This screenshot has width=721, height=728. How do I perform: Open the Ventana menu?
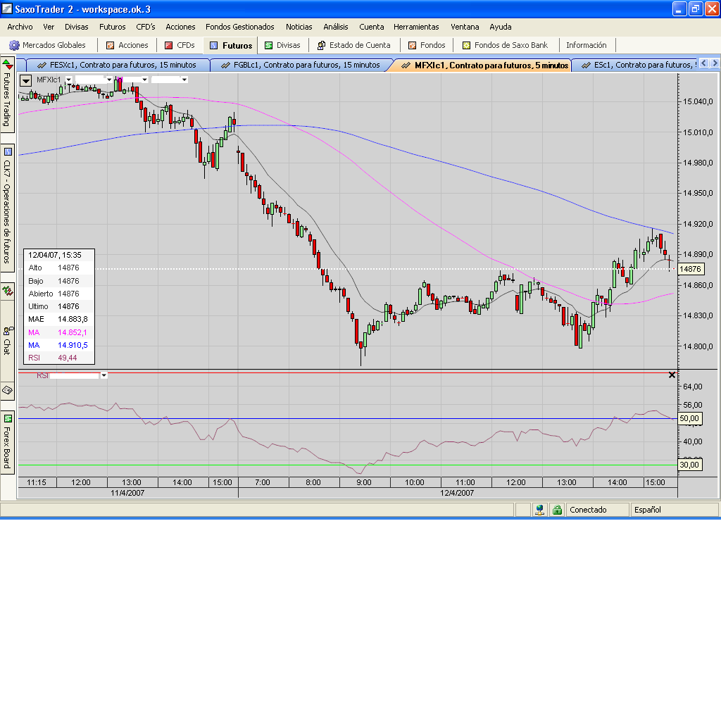coord(465,27)
